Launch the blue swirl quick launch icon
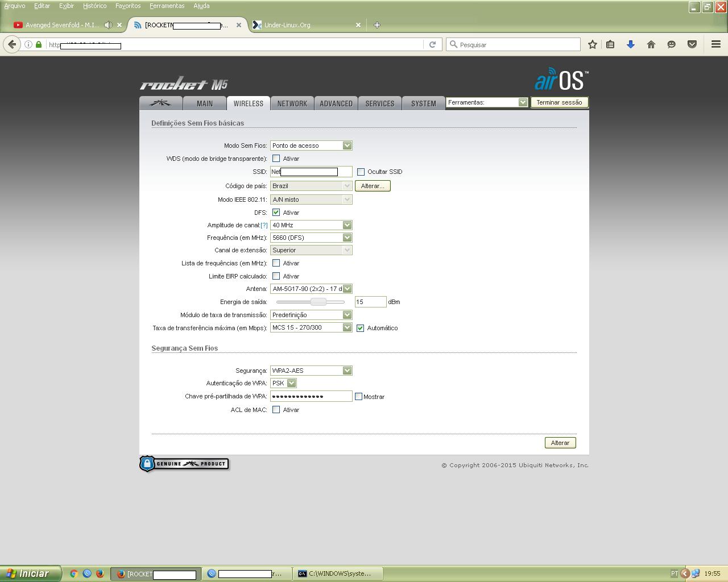 click(87, 573)
